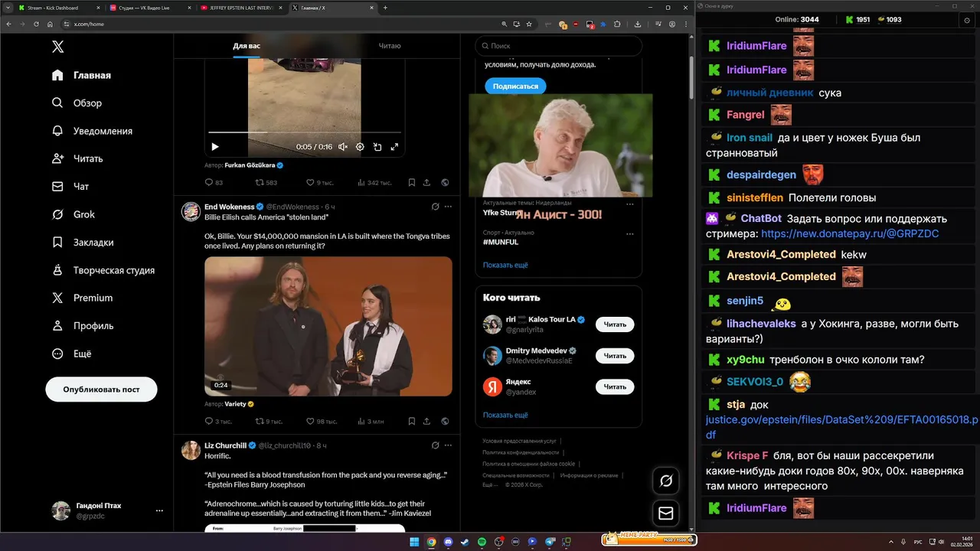Open Grok from the sidebar

pos(73,214)
